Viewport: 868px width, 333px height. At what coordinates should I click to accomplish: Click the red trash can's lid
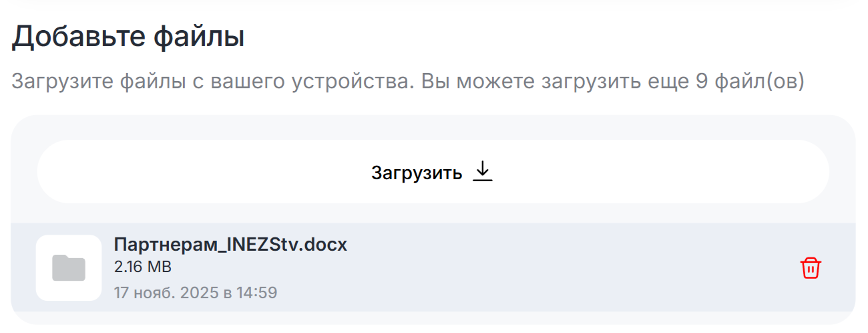(x=811, y=260)
